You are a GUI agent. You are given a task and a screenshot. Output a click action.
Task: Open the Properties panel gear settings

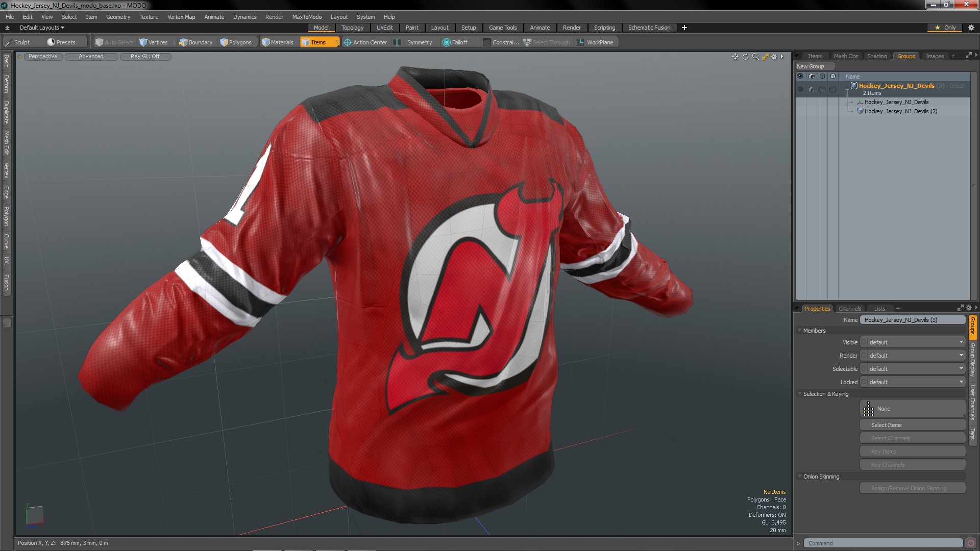pos(969,308)
